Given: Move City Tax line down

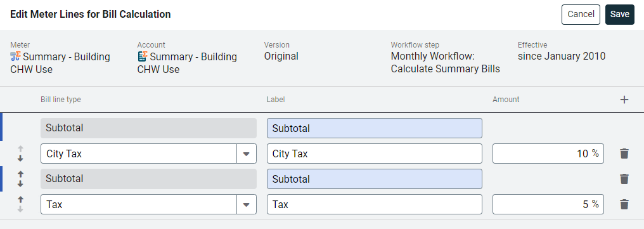Looking at the screenshot, I should [20, 159].
